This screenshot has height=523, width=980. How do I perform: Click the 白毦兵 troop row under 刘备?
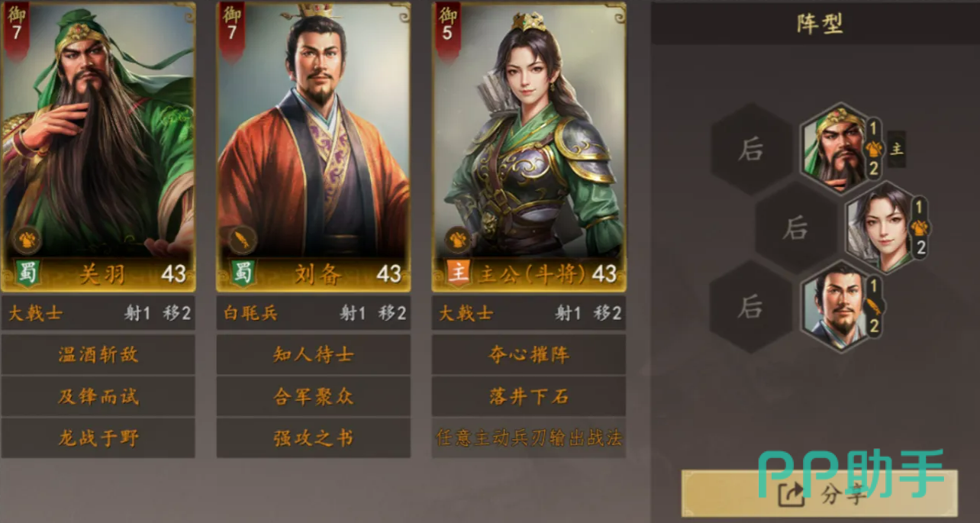point(314,313)
